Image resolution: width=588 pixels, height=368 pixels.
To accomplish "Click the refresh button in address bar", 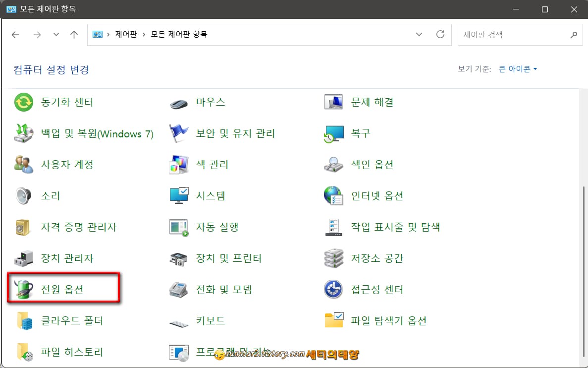I will tap(440, 34).
